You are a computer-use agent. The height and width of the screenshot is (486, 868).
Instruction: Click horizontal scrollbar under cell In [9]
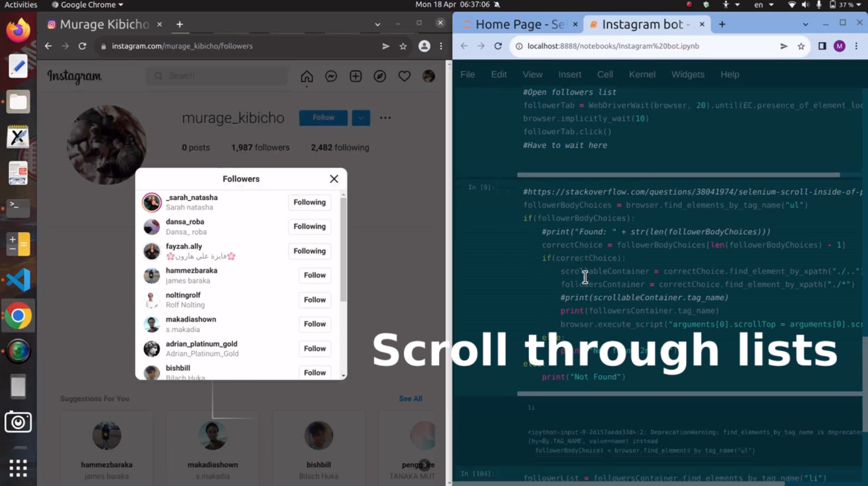point(690,393)
